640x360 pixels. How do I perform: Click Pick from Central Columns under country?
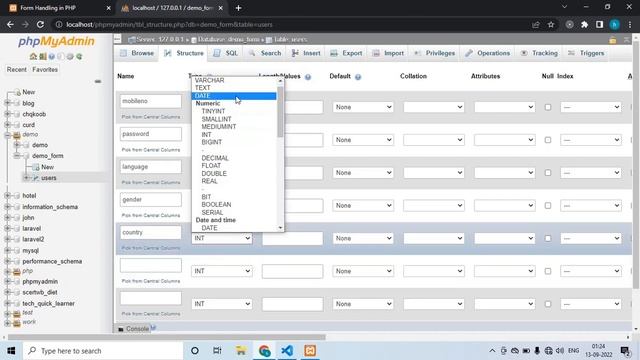point(151,248)
